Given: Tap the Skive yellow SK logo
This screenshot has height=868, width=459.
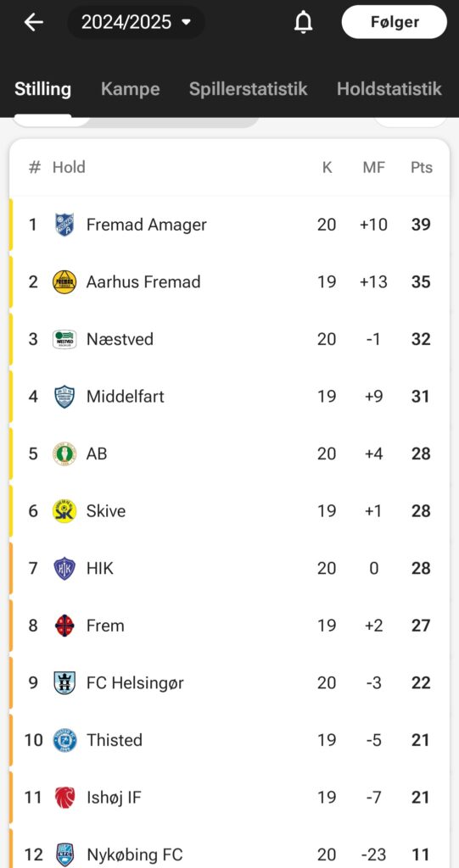Looking at the screenshot, I should point(64,511).
